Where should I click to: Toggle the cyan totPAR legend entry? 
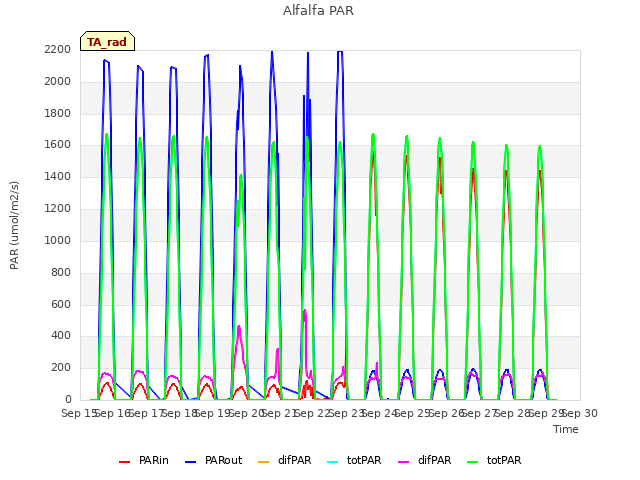(354, 460)
